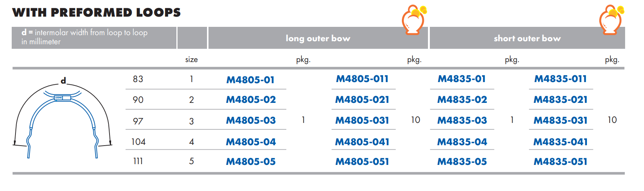Click product code M4805-051
Screen dimensions: 644x191
click(362, 162)
